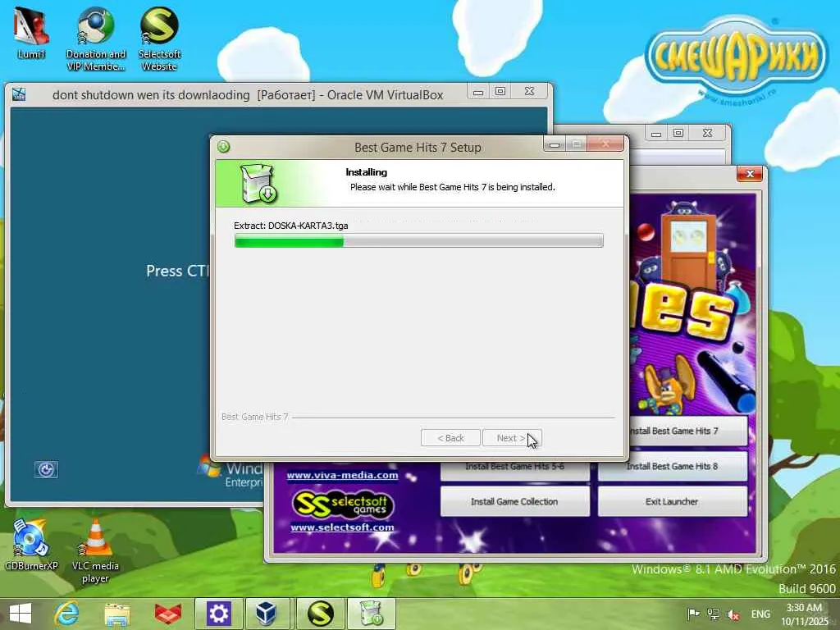This screenshot has height=630, width=840.
Task: Click the installer box icon in header
Action: tap(258, 183)
